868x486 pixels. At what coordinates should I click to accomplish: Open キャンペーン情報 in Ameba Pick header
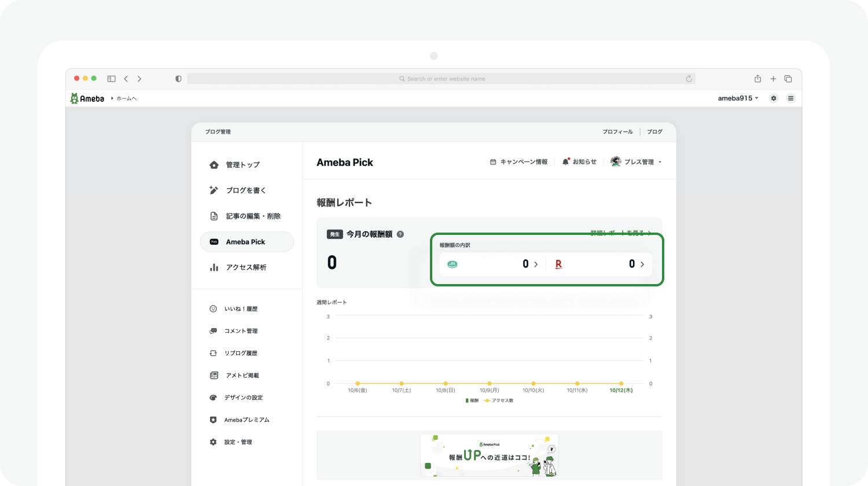pos(518,162)
